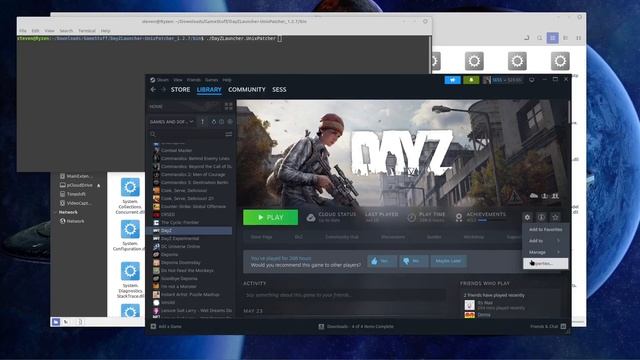Open the DayZ game info icon

(x=541, y=217)
